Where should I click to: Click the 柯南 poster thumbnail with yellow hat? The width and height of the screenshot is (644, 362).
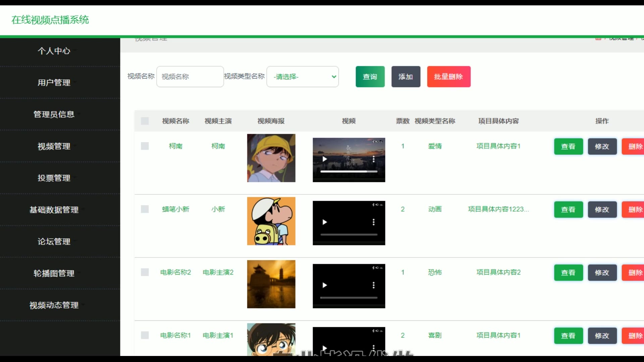tap(271, 158)
